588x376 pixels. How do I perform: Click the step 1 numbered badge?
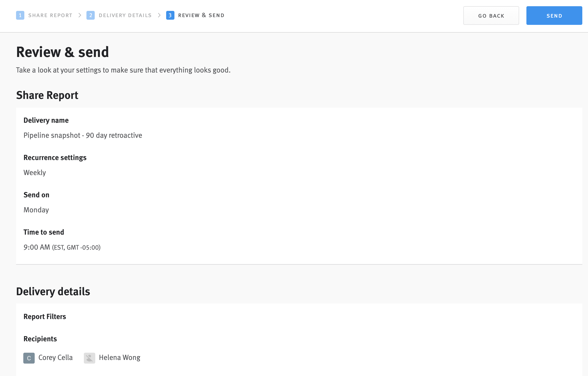click(x=20, y=15)
